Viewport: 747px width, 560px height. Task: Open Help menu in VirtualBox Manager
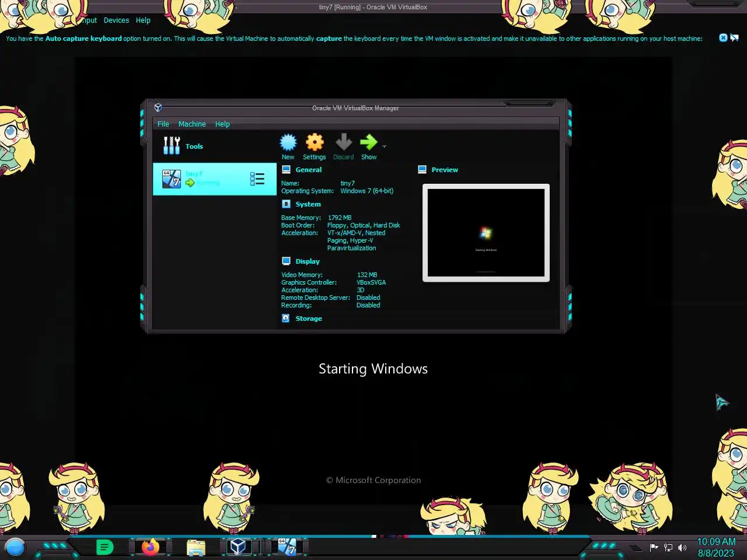click(x=222, y=124)
